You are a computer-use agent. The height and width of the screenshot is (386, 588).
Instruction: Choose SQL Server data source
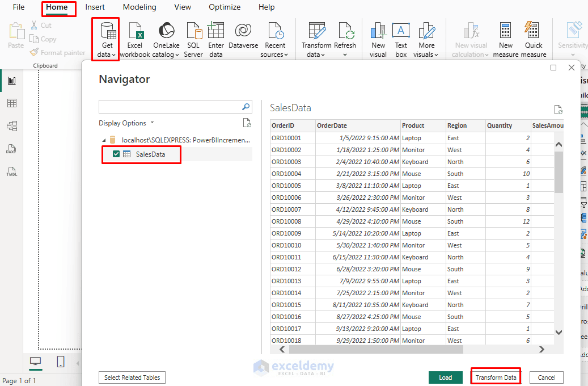click(x=193, y=40)
